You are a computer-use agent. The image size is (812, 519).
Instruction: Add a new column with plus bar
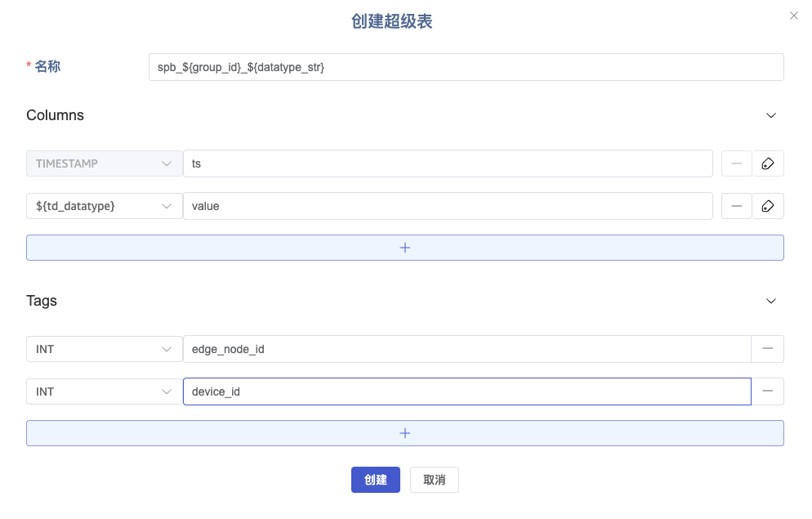click(x=404, y=248)
